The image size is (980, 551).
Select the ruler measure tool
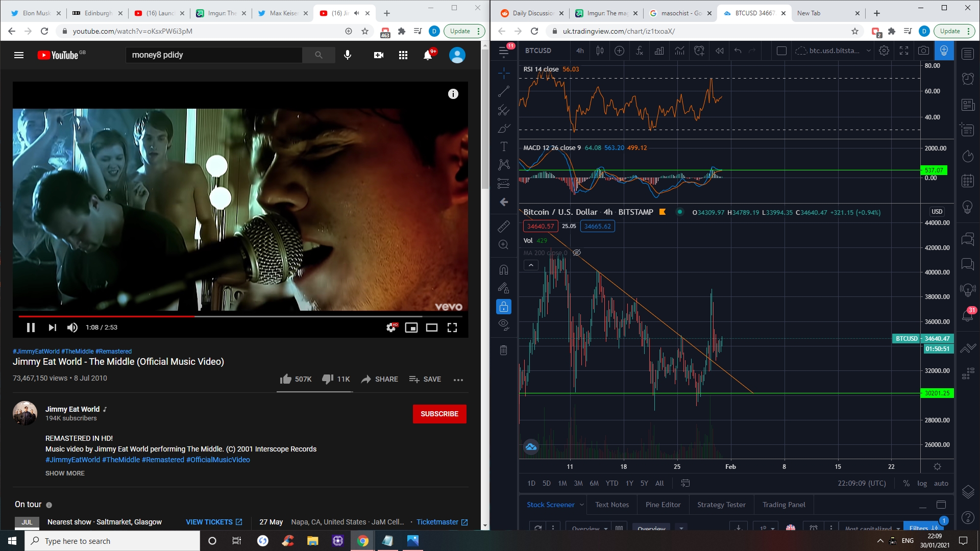click(x=504, y=226)
